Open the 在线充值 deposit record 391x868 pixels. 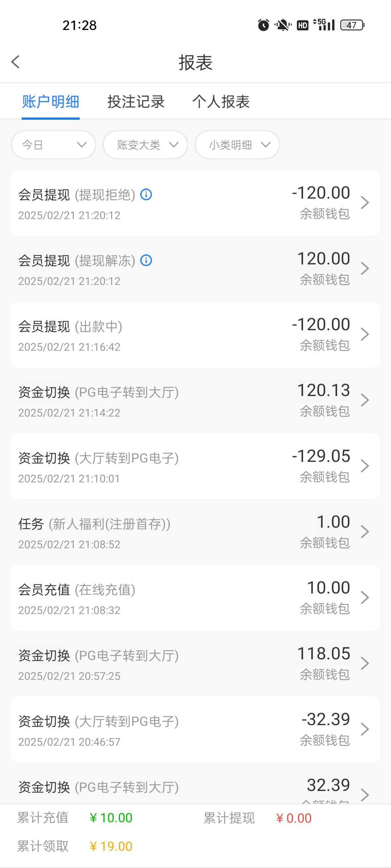[195, 598]
